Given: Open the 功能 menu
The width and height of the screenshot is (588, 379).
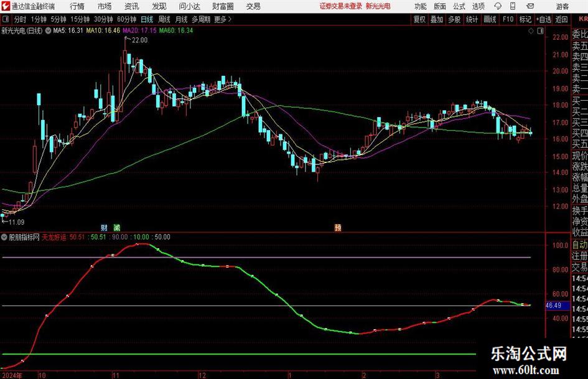Looking at the screenshot, I should [x=421, y=6].
